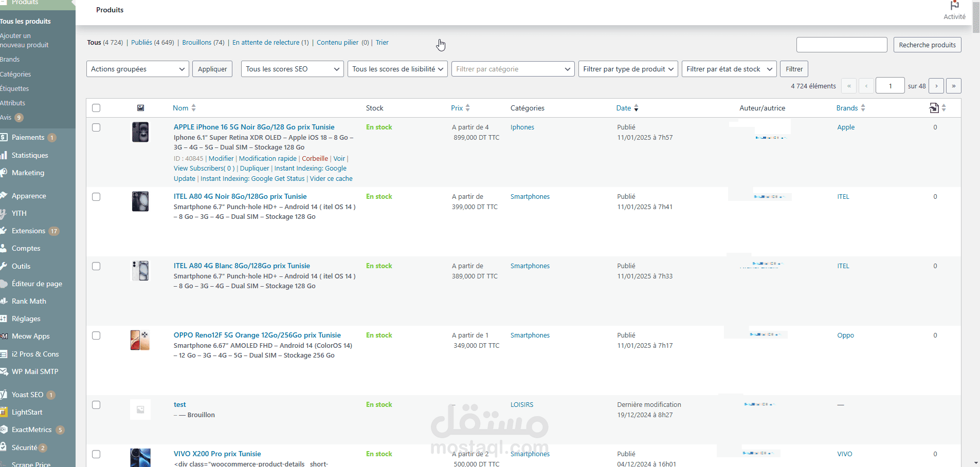Click the product search input field
Screen dimensions: 980x467
pos(842,45)
